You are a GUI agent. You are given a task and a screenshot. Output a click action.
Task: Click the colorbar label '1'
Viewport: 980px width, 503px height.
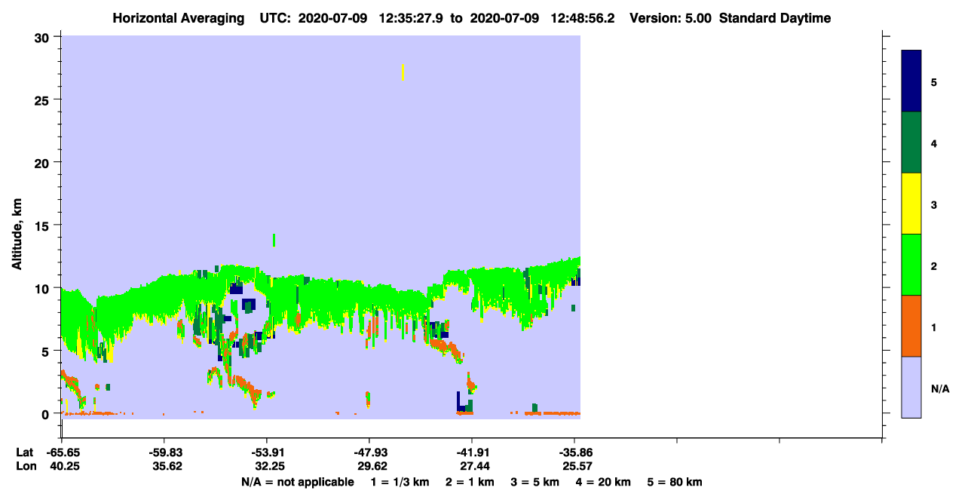pos(934,327)
